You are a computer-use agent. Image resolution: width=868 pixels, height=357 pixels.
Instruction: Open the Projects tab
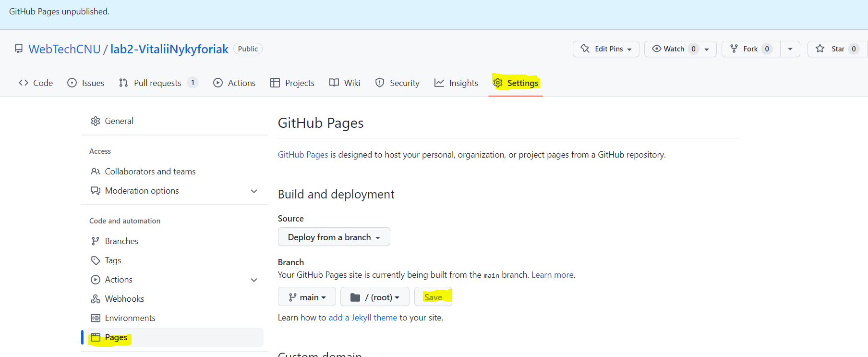(x=292, y=83)
